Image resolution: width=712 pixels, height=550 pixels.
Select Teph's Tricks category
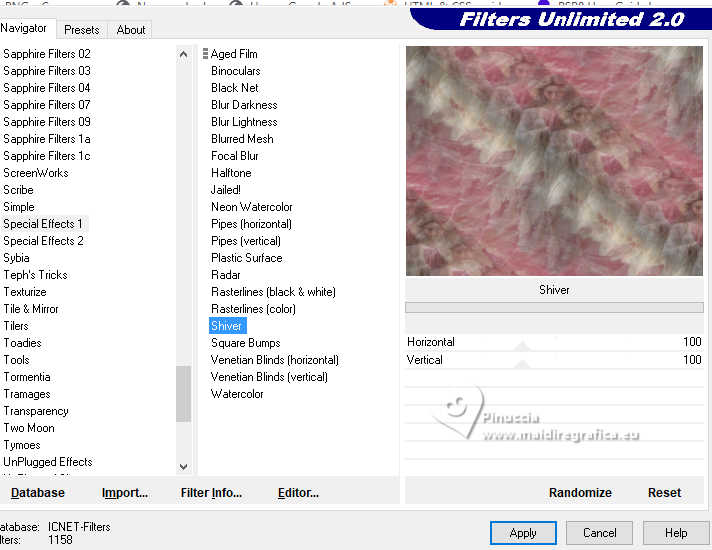click(35, 275)
